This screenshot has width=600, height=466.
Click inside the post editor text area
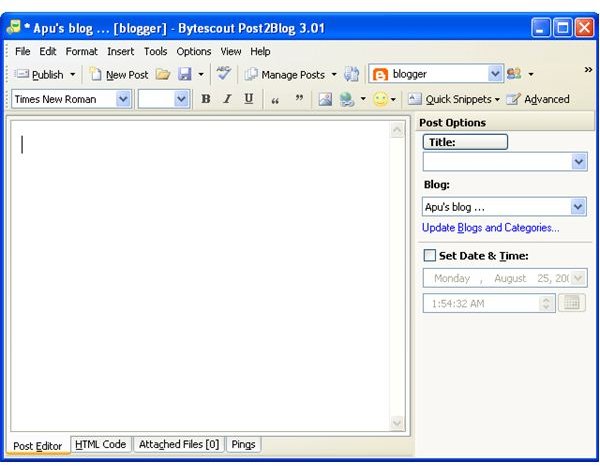(201, 276)
